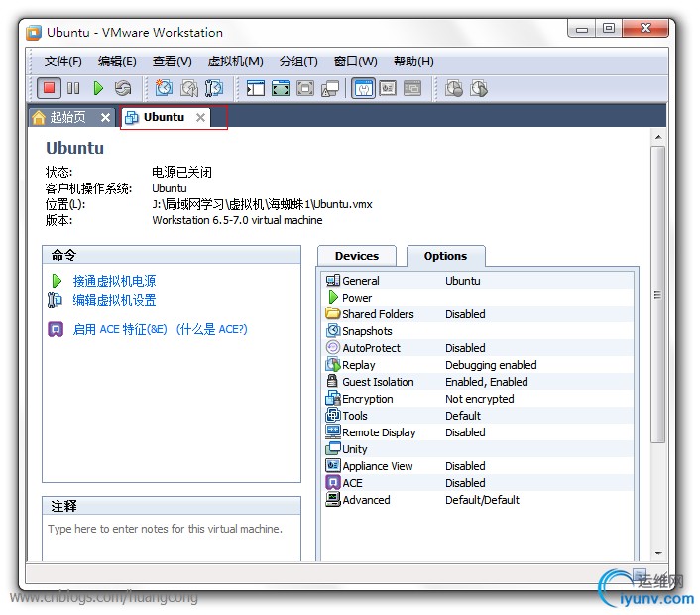The image size is (700, 615).
Task: Click the Reset virtual machine toolbar icon
Action: pyautogui.click(x=123, y=88)
